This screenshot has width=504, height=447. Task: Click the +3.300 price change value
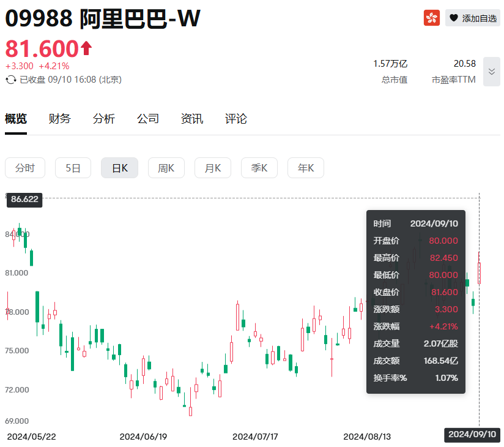tap(20, 66)
